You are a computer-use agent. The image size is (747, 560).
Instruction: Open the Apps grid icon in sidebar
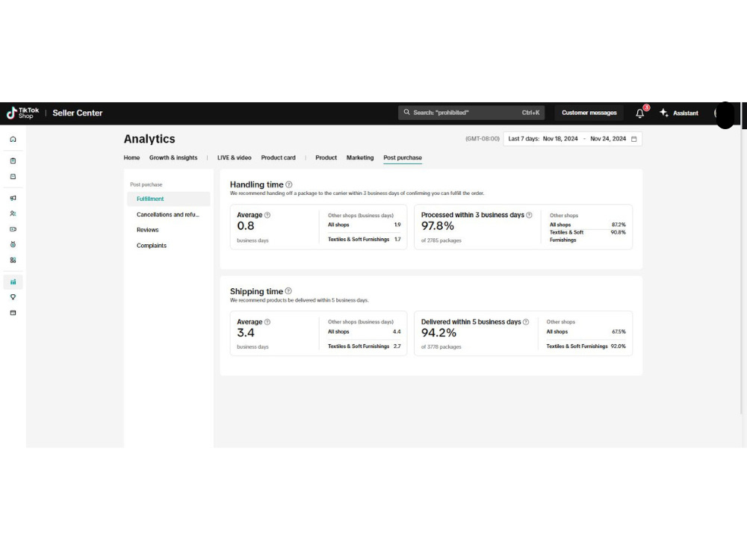[13, 260]
